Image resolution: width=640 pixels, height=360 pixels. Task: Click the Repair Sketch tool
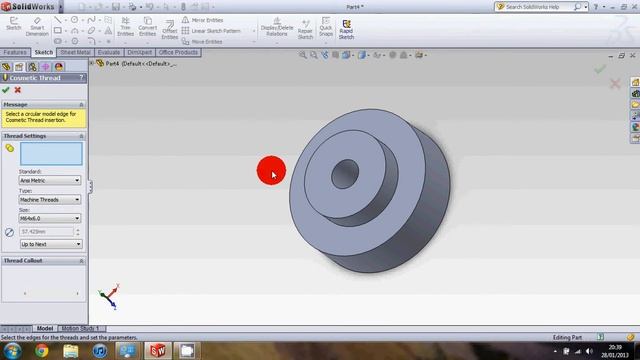pyautogui.click(x=305, y=29)
